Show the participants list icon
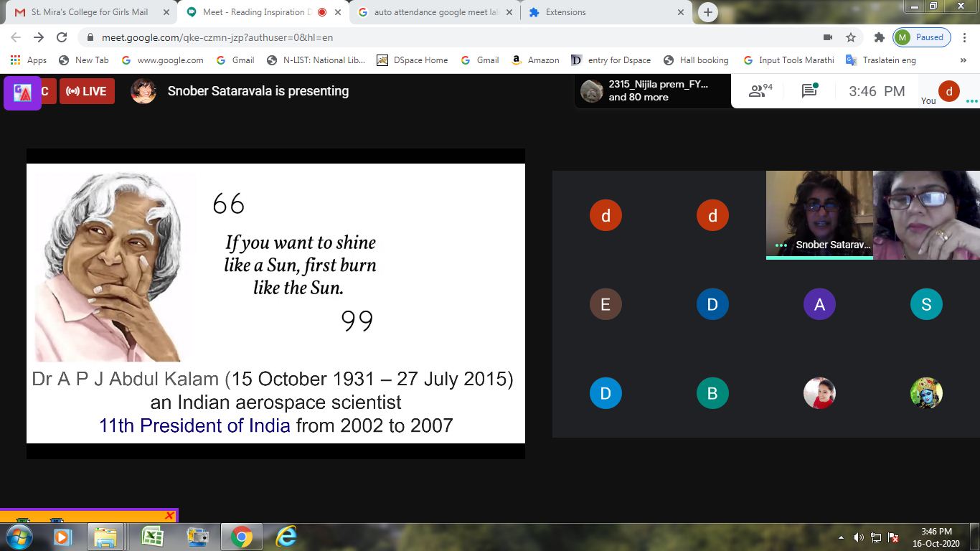This screenshot has width=980, height=551. tap(760, 91)
